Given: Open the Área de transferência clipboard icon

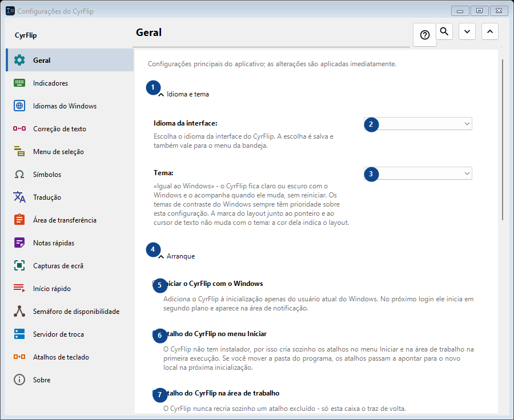Looking at the screenshot, I should click(x=19, y=220).
